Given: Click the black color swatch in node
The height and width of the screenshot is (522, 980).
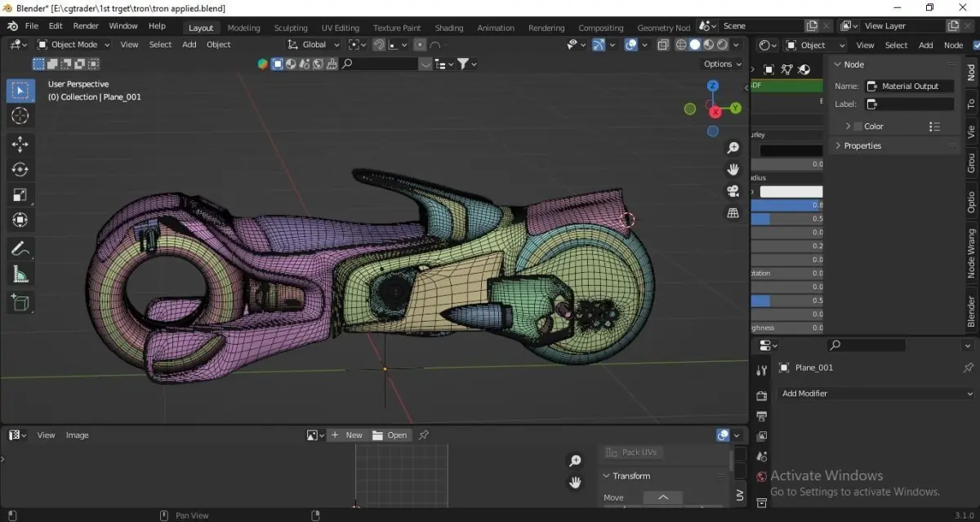Looking at the screenshot, I should coord(791,150).
